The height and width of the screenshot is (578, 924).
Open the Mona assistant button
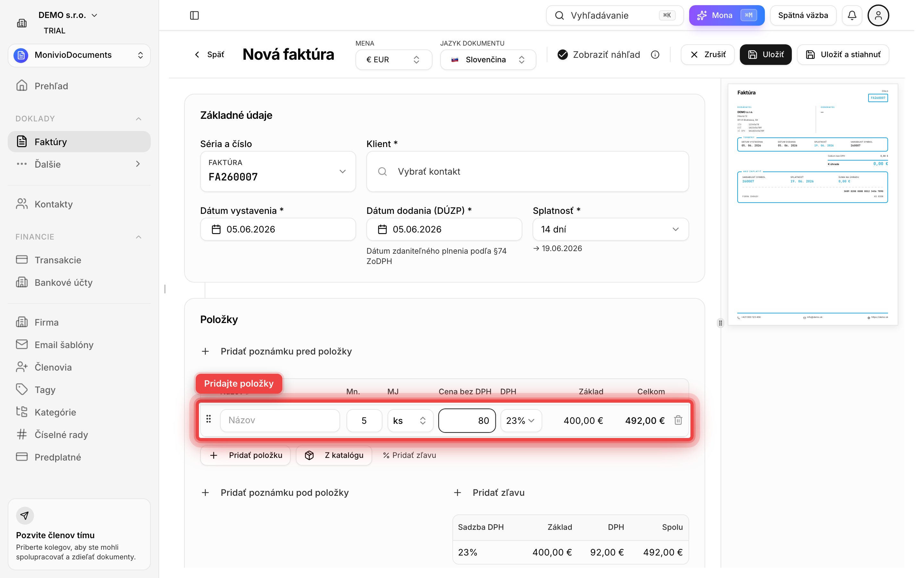click(726, 15)
